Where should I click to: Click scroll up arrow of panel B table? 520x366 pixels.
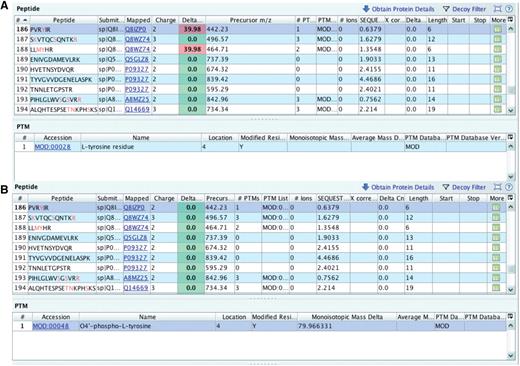(511, 207)
